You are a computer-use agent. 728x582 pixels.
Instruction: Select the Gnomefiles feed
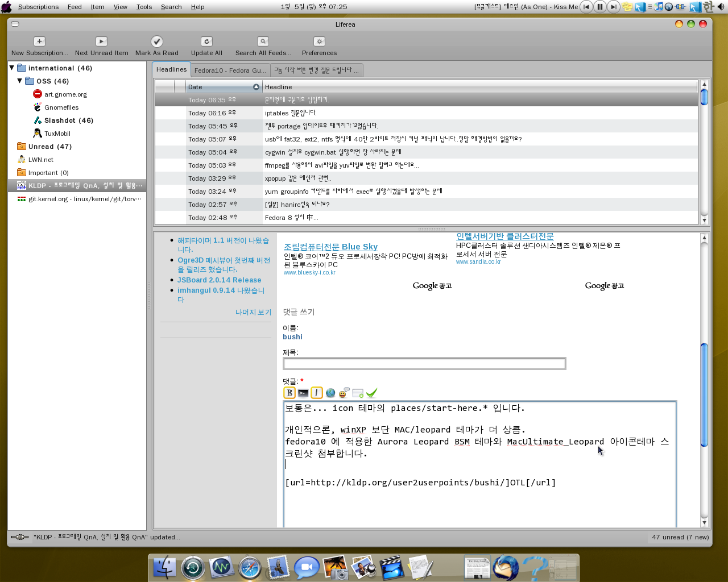click(56, 107)
